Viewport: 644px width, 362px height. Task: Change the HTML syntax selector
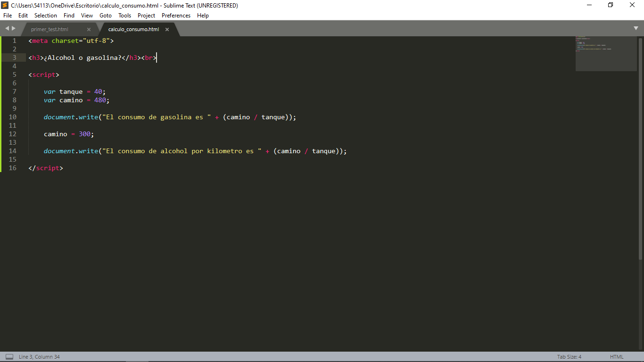click(x=617, y=357)
